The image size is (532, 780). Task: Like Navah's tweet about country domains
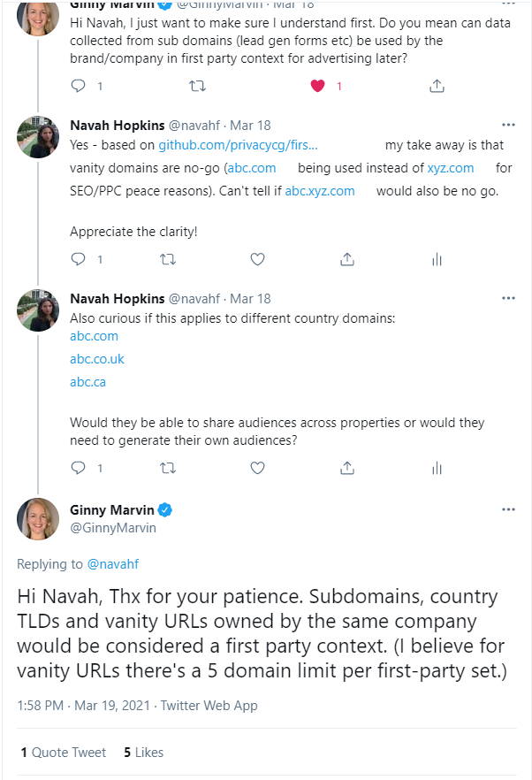[257, 468]
